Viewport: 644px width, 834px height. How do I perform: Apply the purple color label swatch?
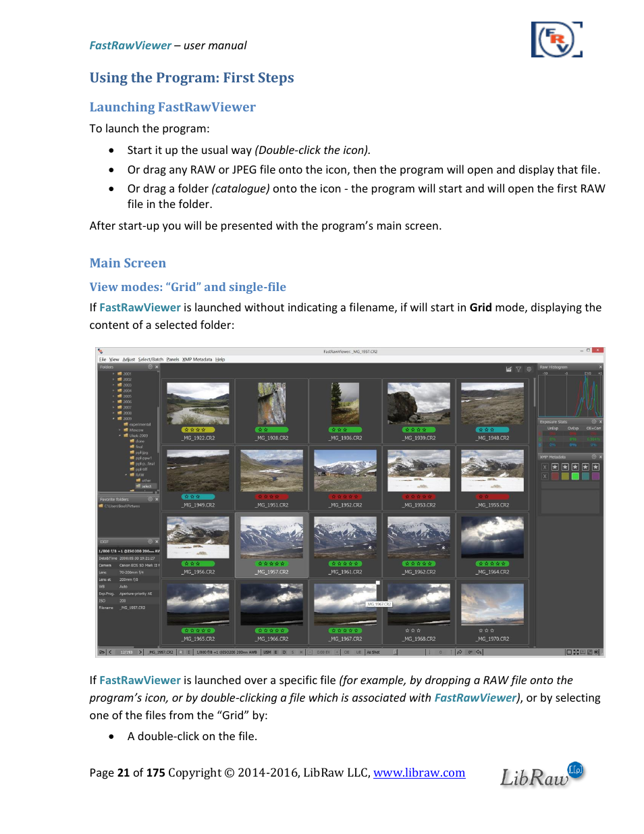click(595, 476)
